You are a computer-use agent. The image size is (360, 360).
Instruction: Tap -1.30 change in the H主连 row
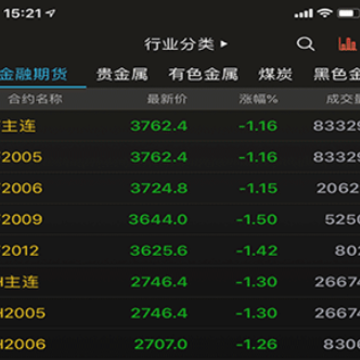(x=257, y=282)
